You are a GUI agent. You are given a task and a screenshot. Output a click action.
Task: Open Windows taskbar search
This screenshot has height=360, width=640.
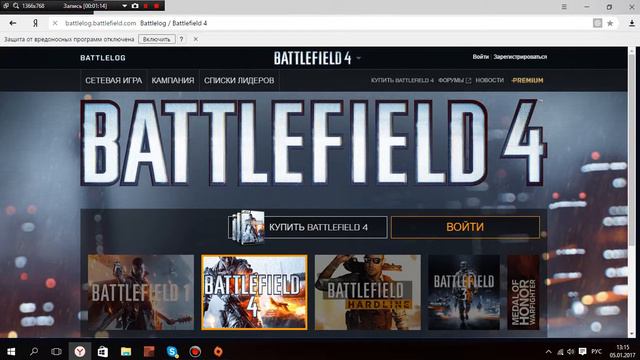click(x=34, y=351)
